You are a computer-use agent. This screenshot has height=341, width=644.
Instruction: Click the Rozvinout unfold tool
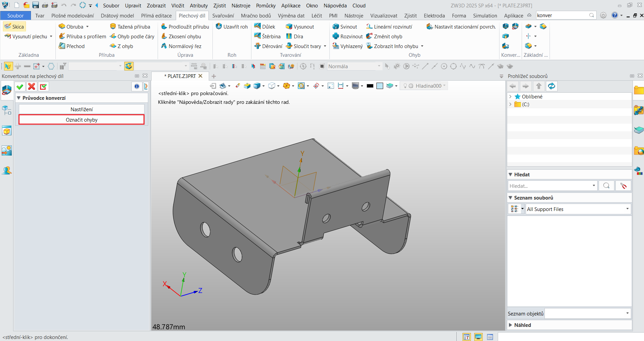coord(348,36)
